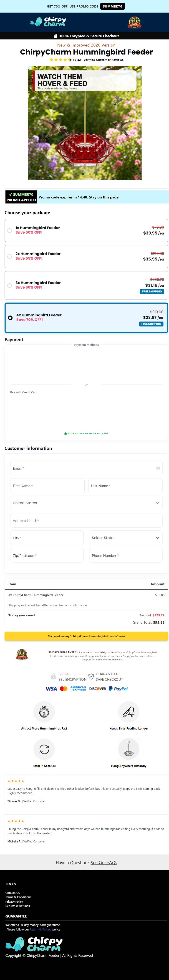Click the Guaranteed Safe Checkout shield icon
169x980 pixels.
[91, 676]
